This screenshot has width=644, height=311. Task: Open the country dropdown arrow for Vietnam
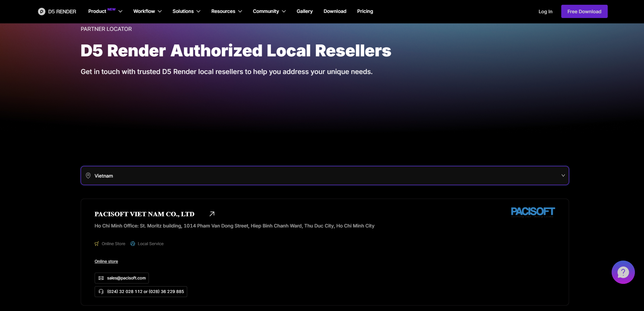[563, 176]
